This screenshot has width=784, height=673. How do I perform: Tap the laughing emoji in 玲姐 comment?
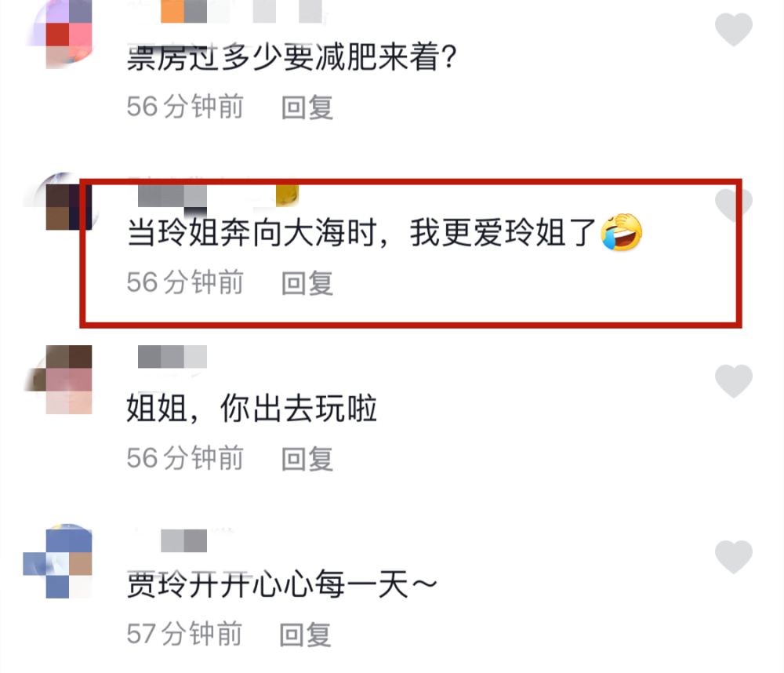coord(622,232)
